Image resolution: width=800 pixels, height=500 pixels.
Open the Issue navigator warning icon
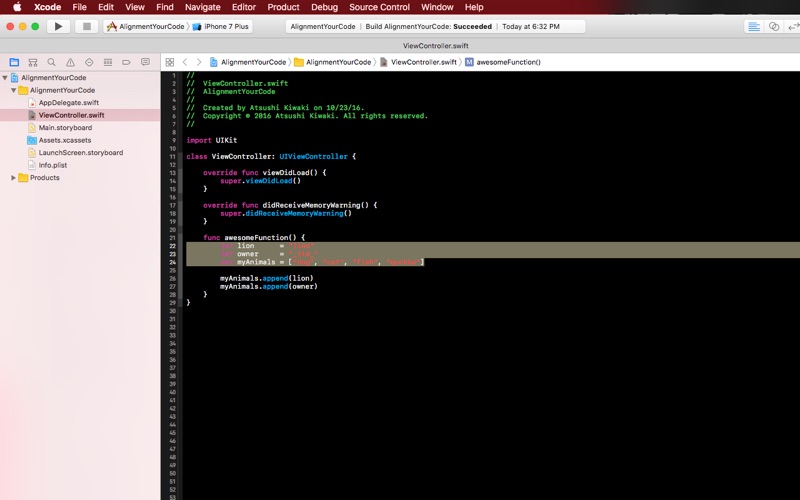pos(70,62)
